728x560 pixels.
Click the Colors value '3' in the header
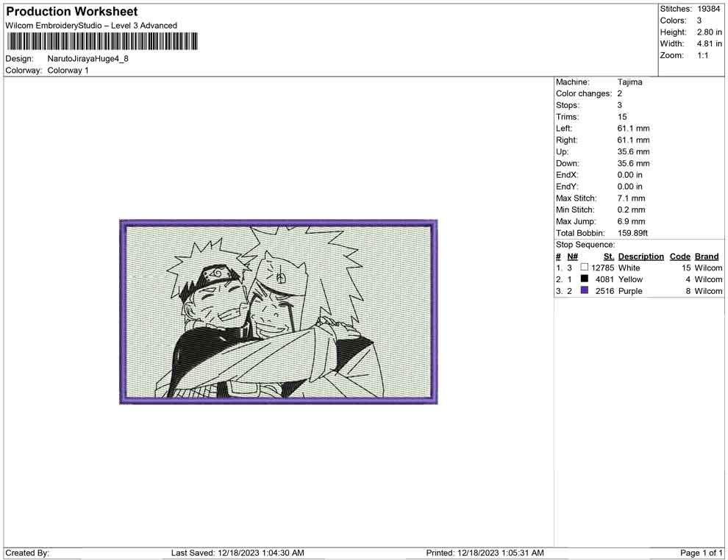pos(699,21)
